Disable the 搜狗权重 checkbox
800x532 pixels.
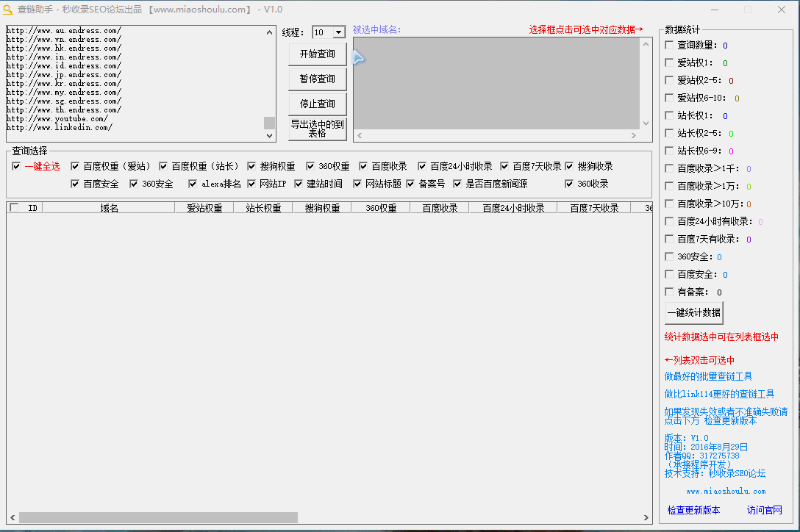250,166
